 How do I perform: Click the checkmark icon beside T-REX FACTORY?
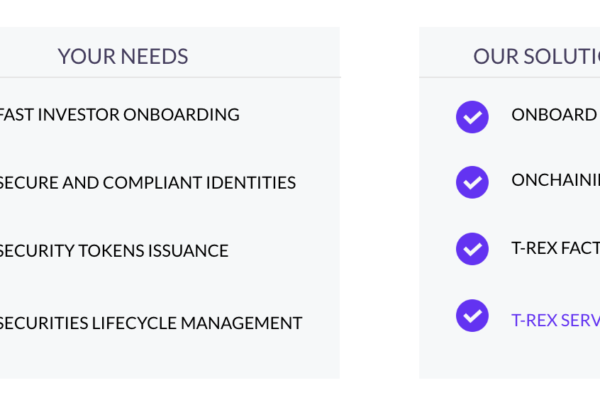[x=472, y=249]
